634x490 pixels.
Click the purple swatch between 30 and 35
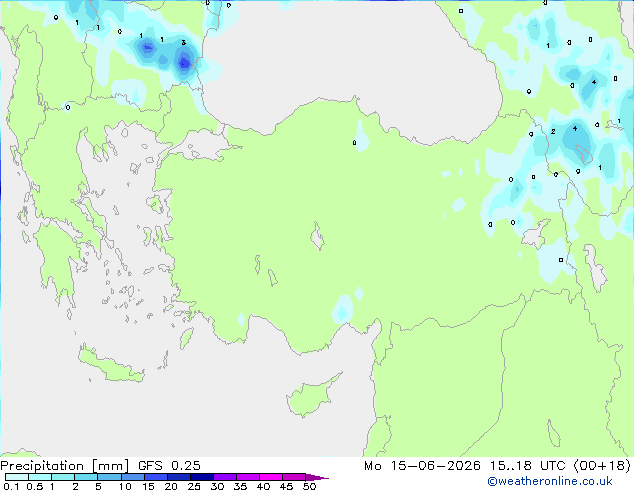click(x=225, y=477)
